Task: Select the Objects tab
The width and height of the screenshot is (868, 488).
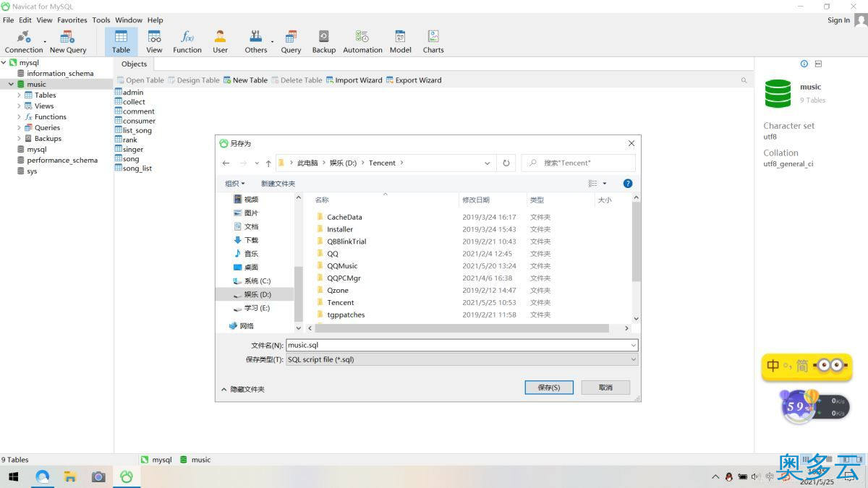Action: pos(134,64)
